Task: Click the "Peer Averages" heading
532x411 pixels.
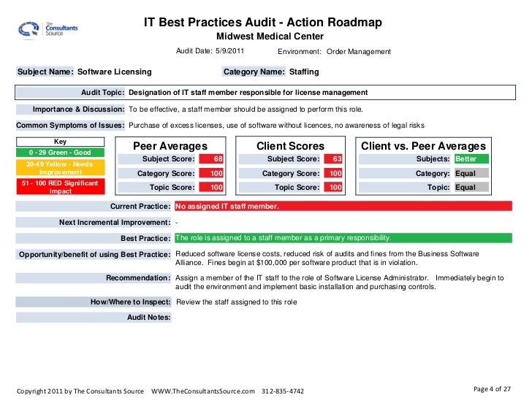Action: (x=170, y=146)
